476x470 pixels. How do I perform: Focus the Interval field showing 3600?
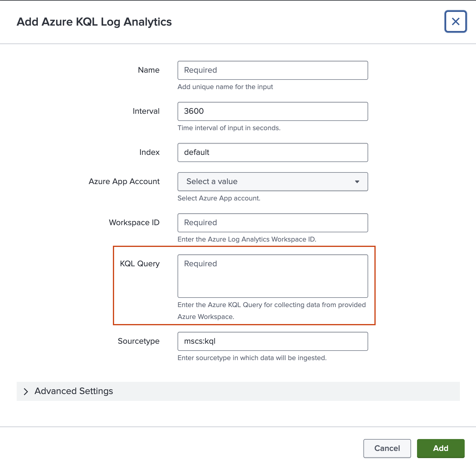(x=272, y=111)
